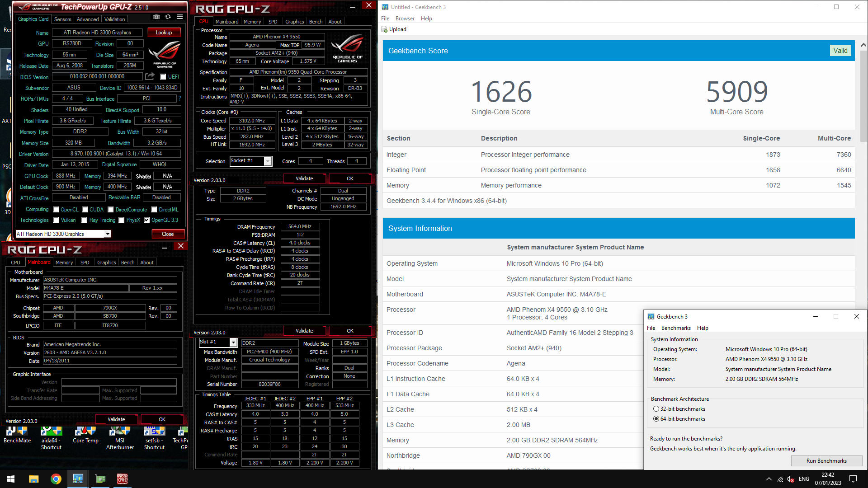Image resolution: width=868 pixels, height=488 pixels.
Task: Click the Geekbench 3 dialog title icon
Action: [651, 317]
